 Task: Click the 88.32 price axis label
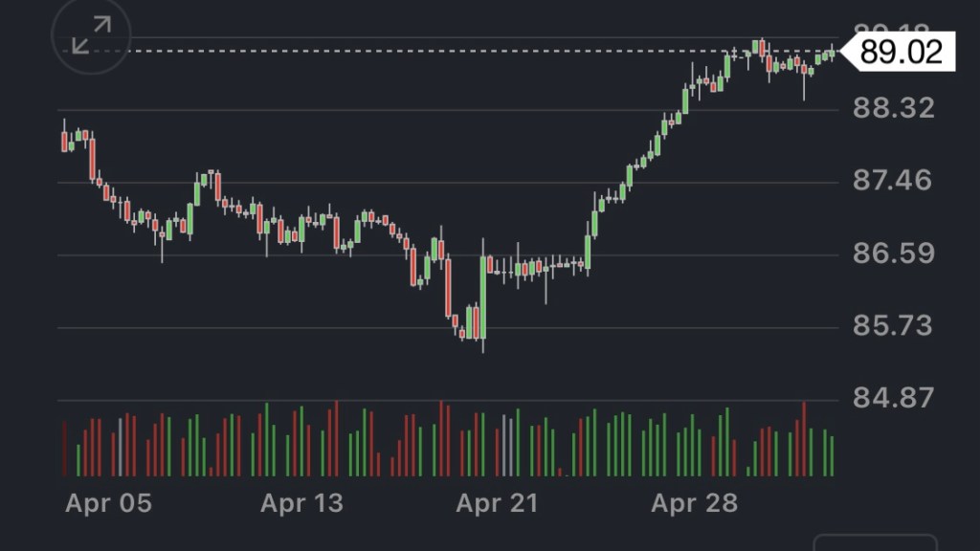click(893, 108)
